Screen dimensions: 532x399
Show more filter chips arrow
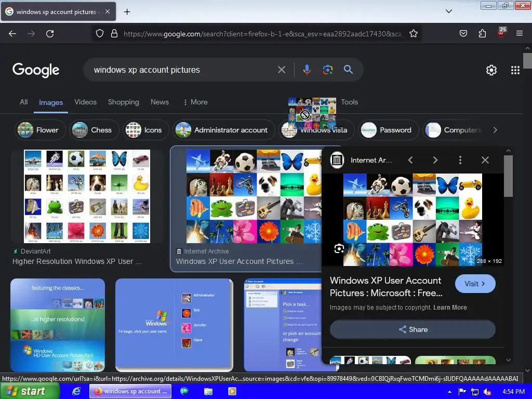point(495,130)
